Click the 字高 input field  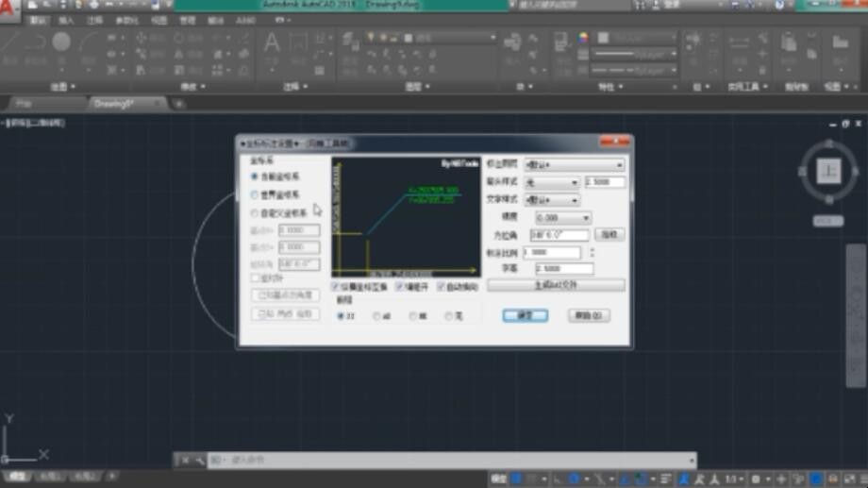[x=563, y=269]
